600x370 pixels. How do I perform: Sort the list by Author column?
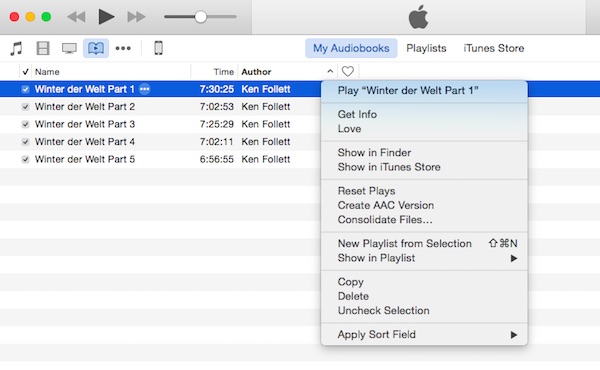coord(256,72)
